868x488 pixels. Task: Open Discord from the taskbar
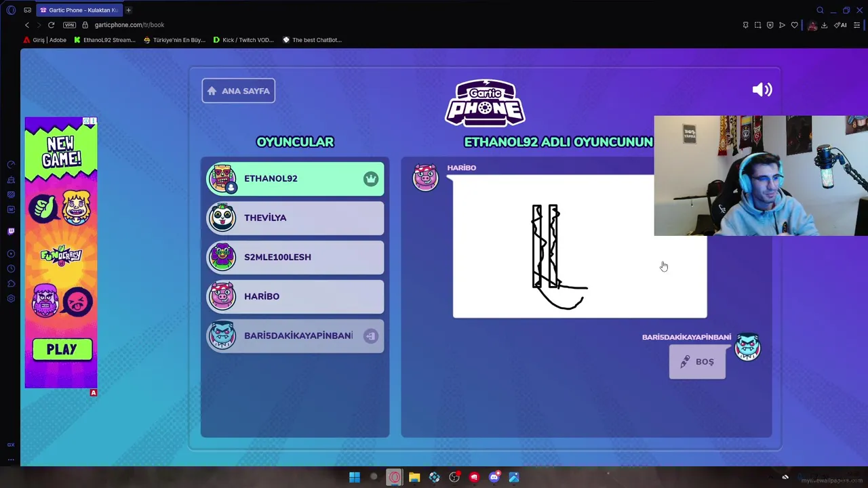coord(494,477)
